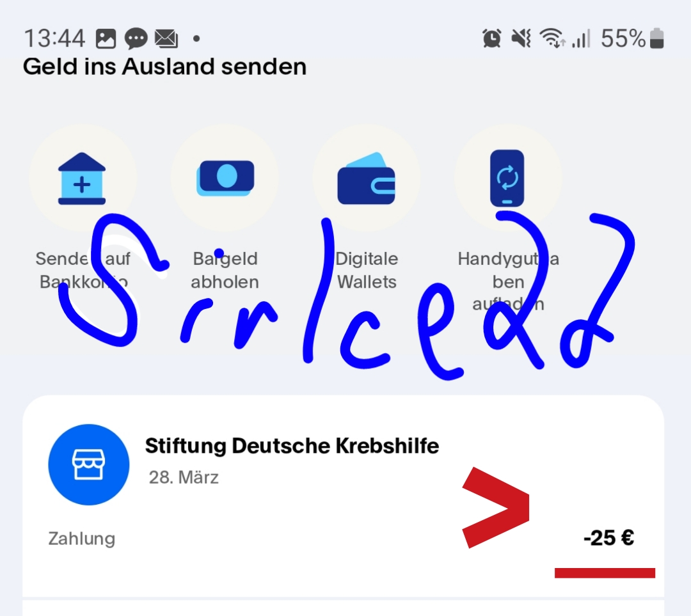This screenshot has height=616, width=691.
Task: Open the digital wallet icon
Action: coord(366,178)
